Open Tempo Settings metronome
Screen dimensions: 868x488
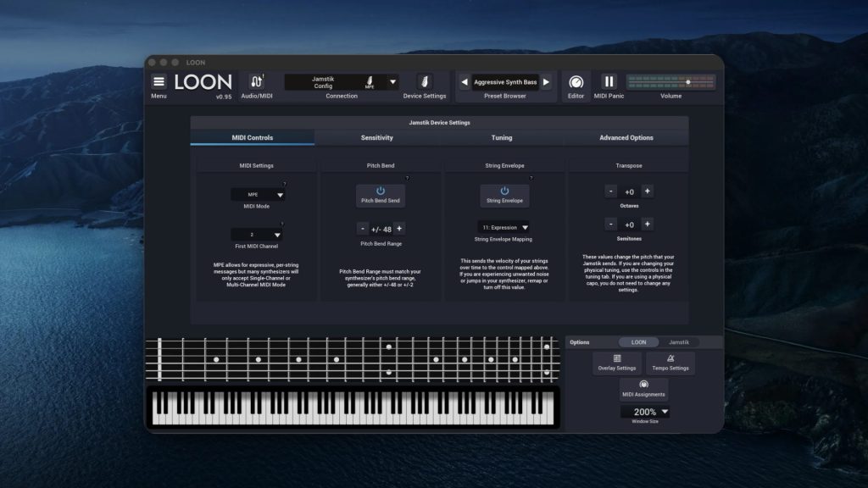670,363
